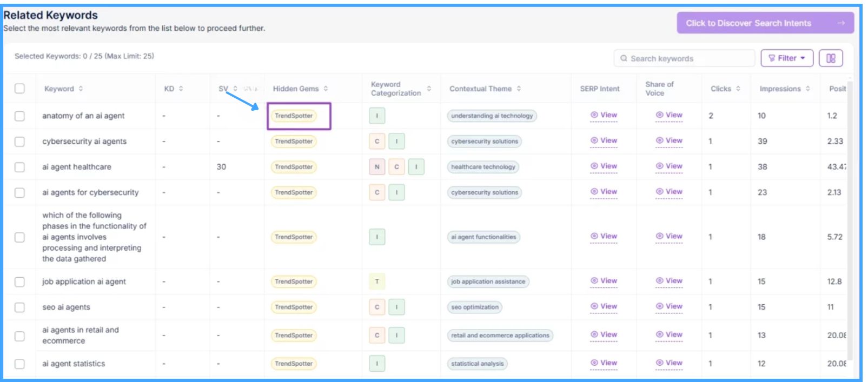Viewport: 868px width, 382px height.
Task: Select checkbox for ai agent healthcare
Action: click(x=19, y=167)
